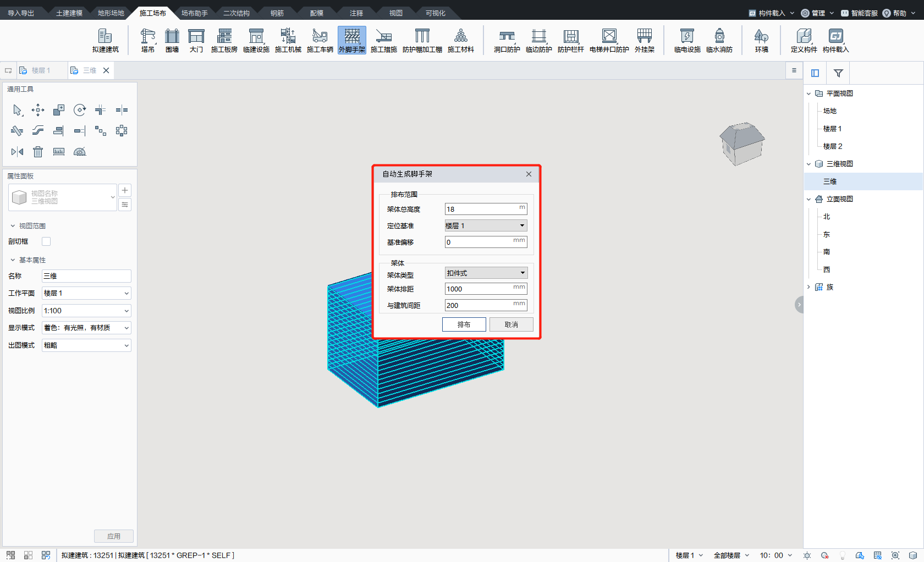Viewport: 924px width, 562px height.
Task: Collapse the 立面视图 tree node
Action: [809, 199]
